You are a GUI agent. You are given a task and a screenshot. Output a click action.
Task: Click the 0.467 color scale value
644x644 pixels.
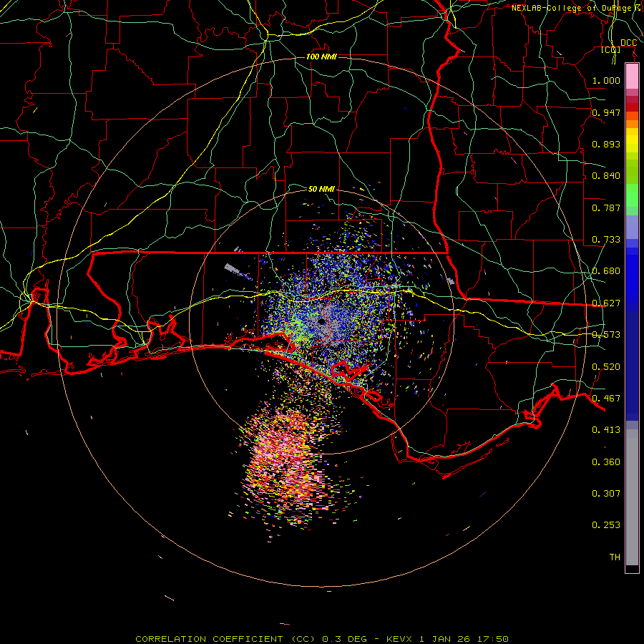pos(606,399)
